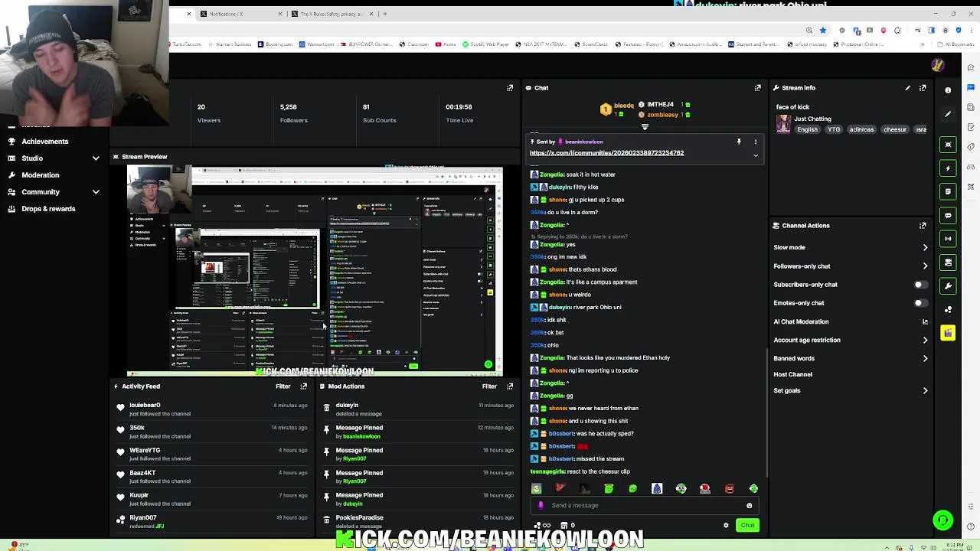The image size is (980, 551).
Task: Edit stream info with the pencil icon
Action: click(x=907, y=88)
